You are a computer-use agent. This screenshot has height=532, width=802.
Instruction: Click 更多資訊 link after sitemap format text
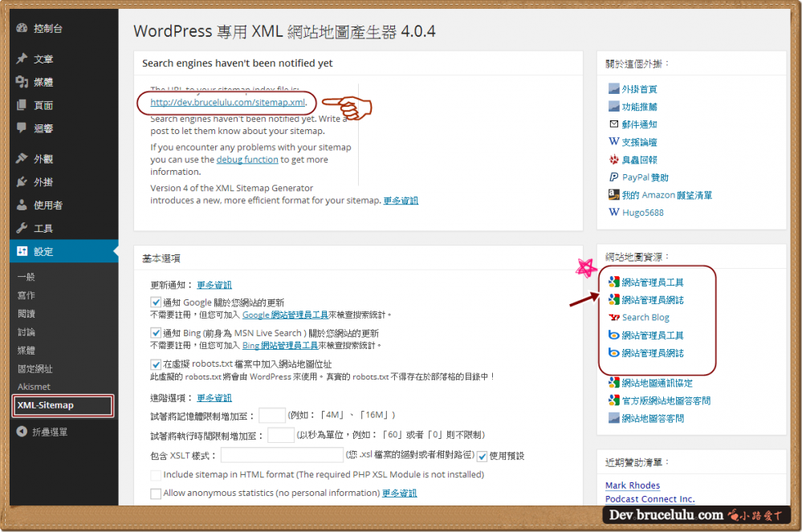tap(401, 201)
